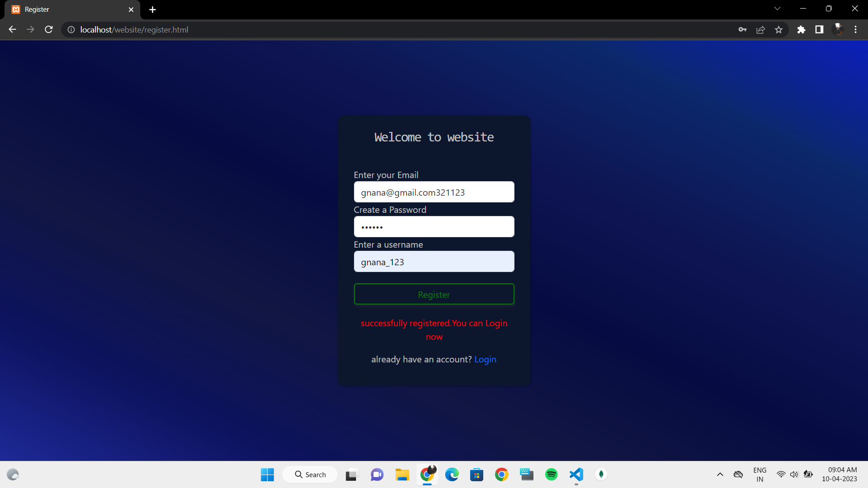Open the Google Chrome taskbar icon

coord(501,474)
